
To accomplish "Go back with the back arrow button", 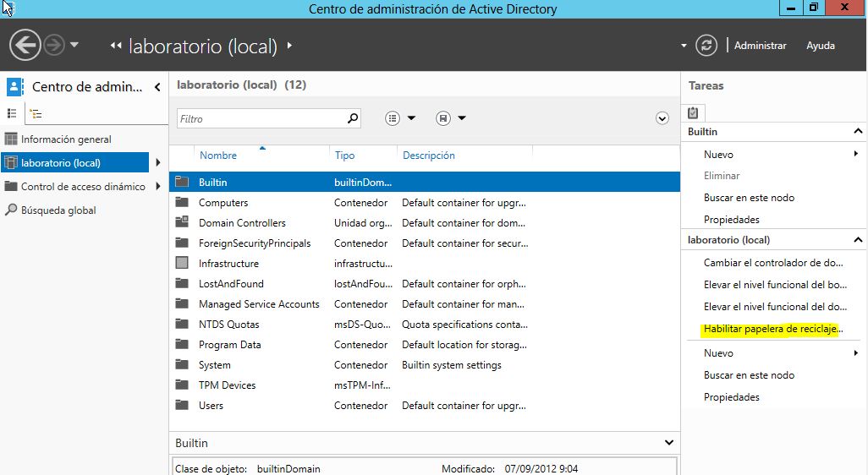I will tap(25, 45).
